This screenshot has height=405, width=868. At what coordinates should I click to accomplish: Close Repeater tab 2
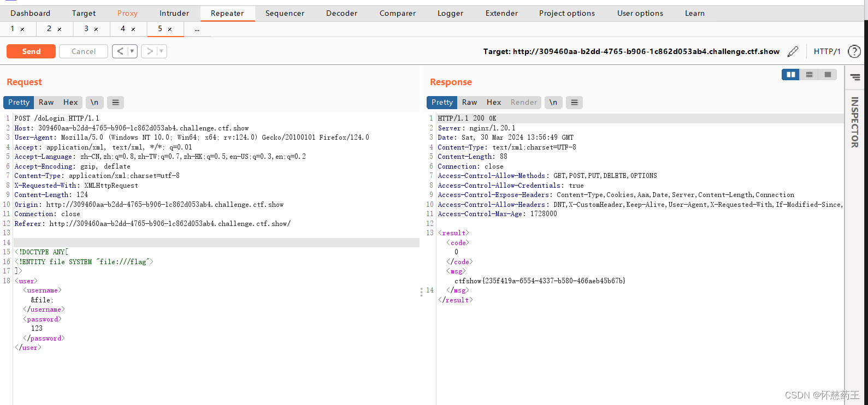point(60,29)
